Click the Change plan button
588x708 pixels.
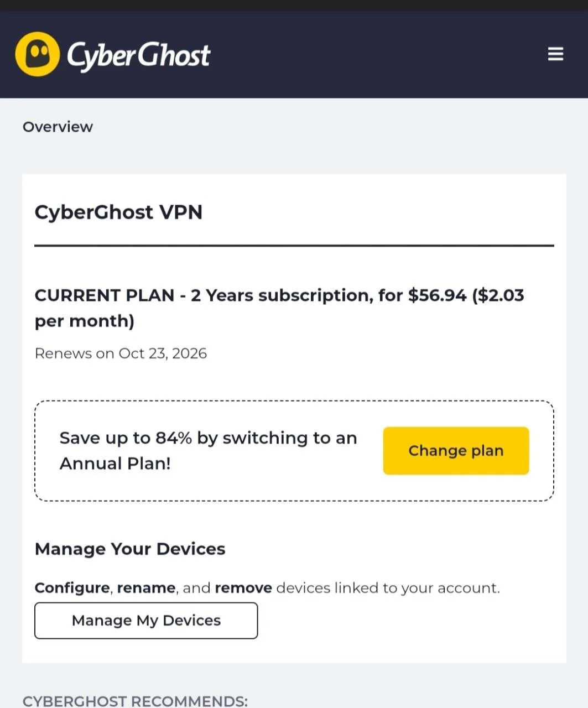click(x=456, y=451)
